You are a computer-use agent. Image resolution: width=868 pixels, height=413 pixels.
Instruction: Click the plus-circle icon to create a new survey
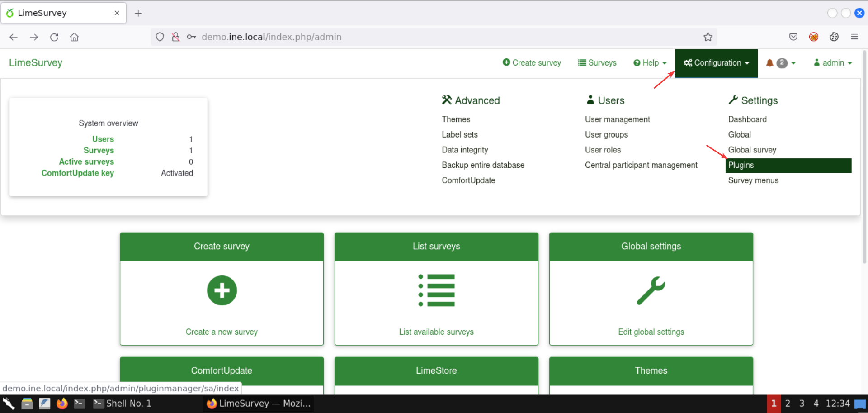coord(222,290)
